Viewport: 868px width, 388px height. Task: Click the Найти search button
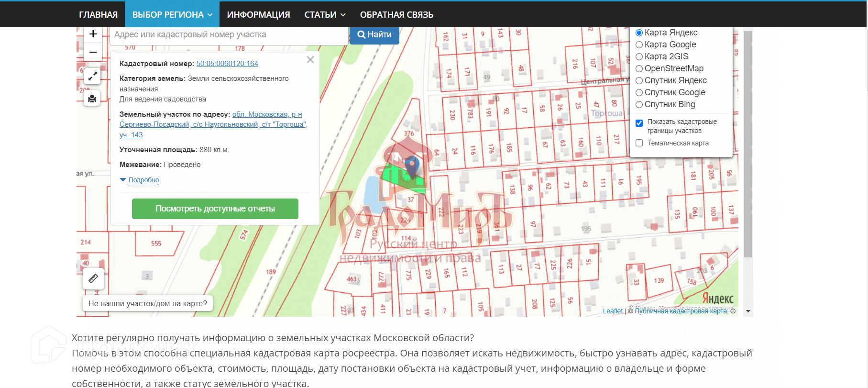click(374, 34)
